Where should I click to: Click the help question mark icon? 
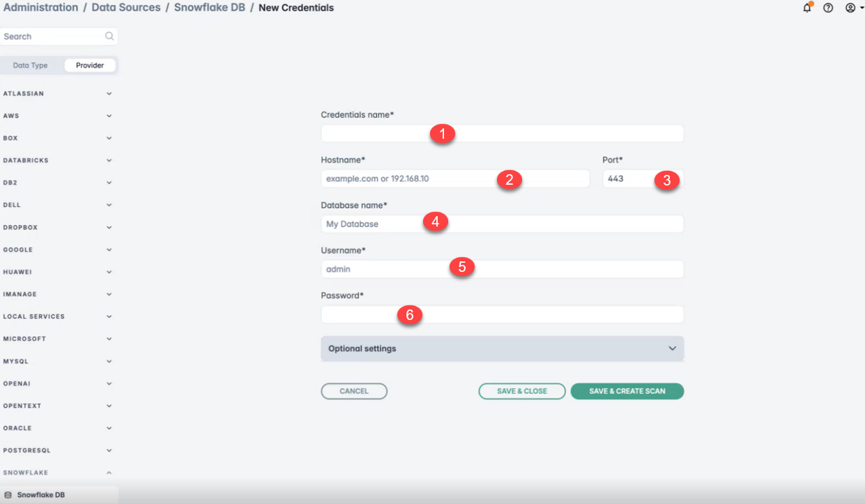click(828, 8)
